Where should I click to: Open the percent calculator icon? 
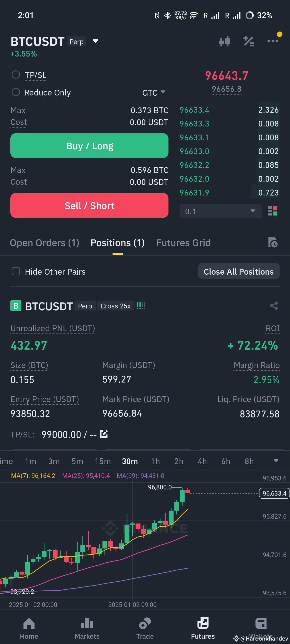[249, 41]
